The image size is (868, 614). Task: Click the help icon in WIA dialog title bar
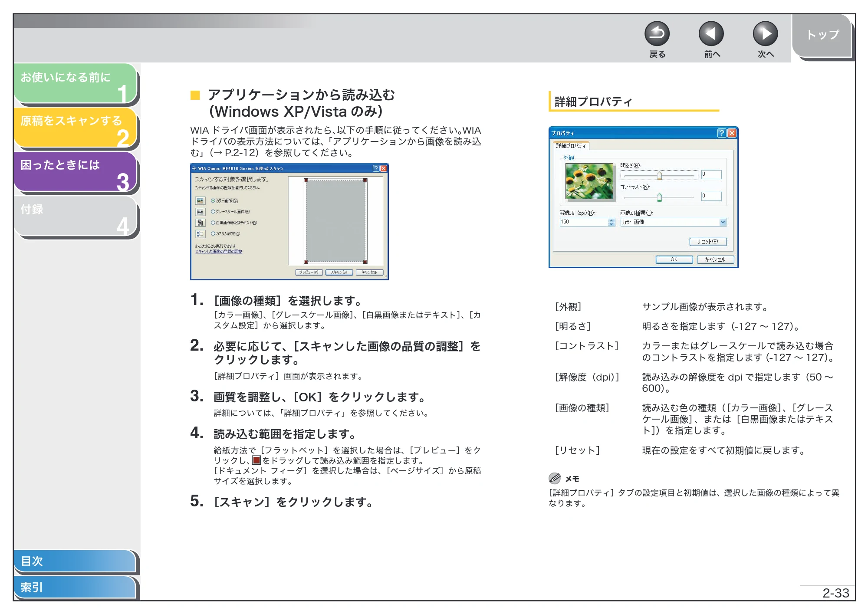point(376,168)
